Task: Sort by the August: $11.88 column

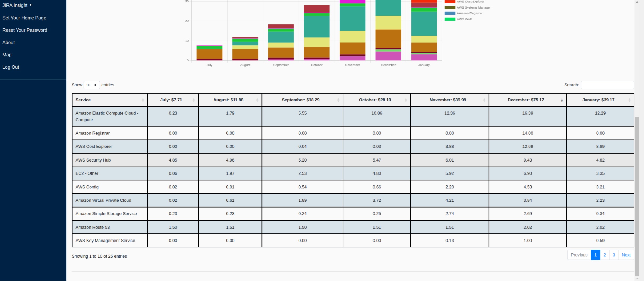Action: [x=230, y=100]
